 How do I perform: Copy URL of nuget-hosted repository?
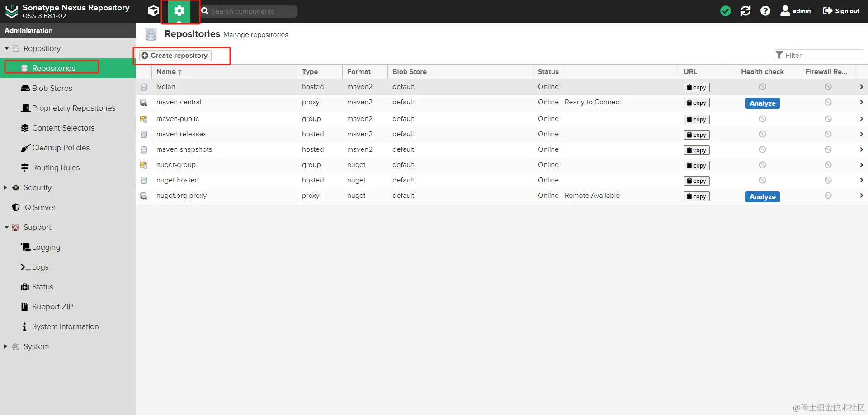[x=696, y=181]
